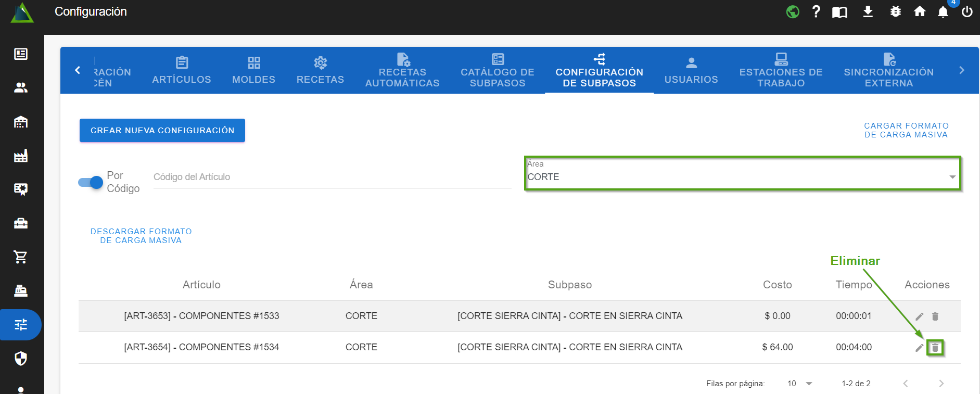Delete the ART-3654 configuration row

point(935,348)
